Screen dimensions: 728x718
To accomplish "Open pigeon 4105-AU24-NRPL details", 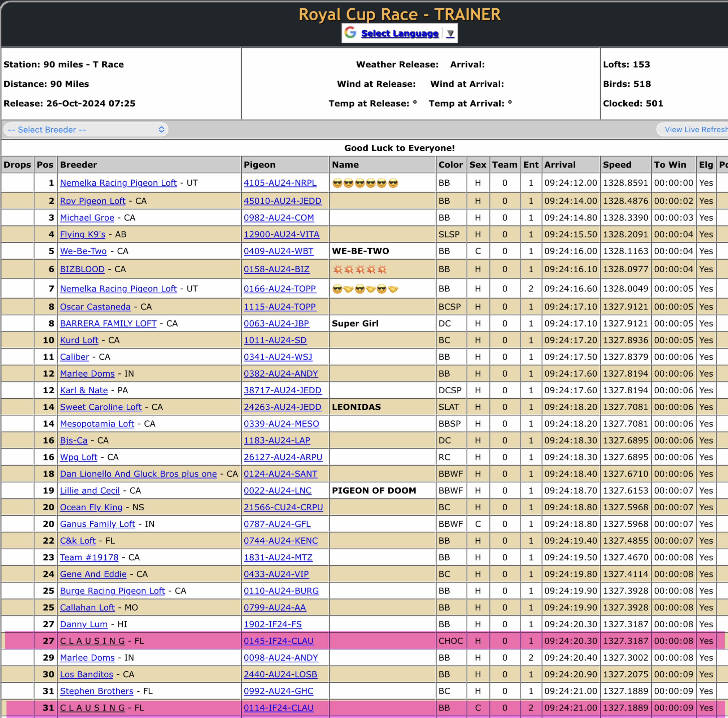I will tap(280, 183).
